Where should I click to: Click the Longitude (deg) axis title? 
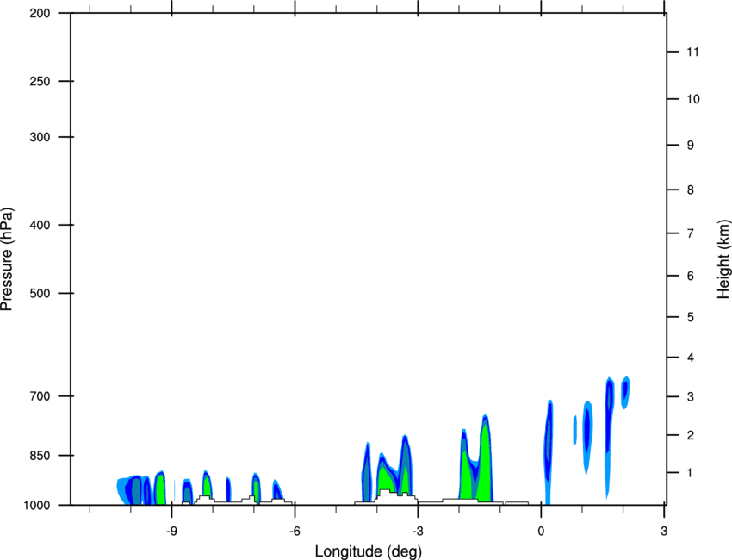[369, 551]
